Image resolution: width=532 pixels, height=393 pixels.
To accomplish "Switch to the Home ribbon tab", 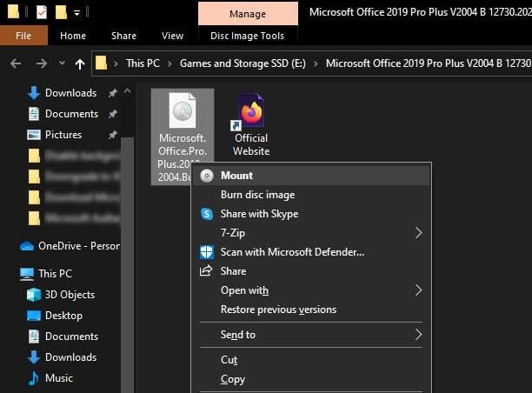I will coord(73,36).
